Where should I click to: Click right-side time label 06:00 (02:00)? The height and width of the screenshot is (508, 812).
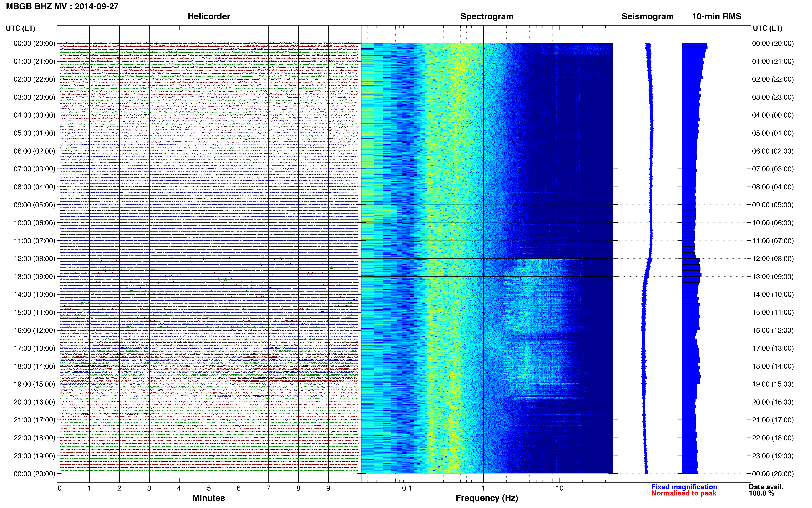pos(773,151)
